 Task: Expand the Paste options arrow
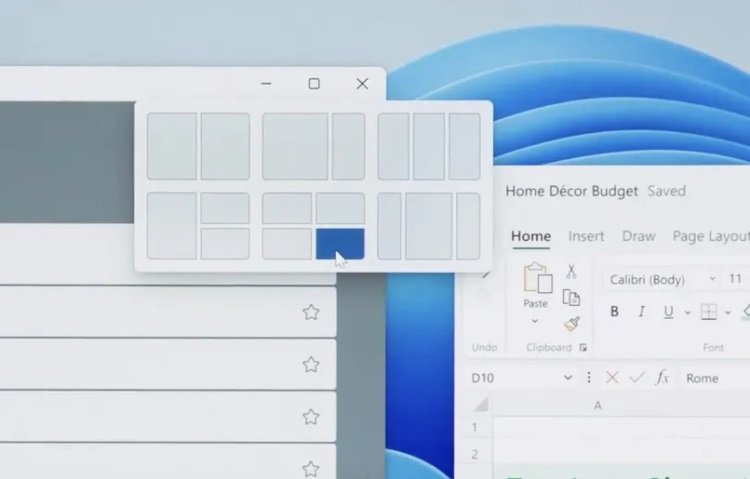tap(535, 321)
